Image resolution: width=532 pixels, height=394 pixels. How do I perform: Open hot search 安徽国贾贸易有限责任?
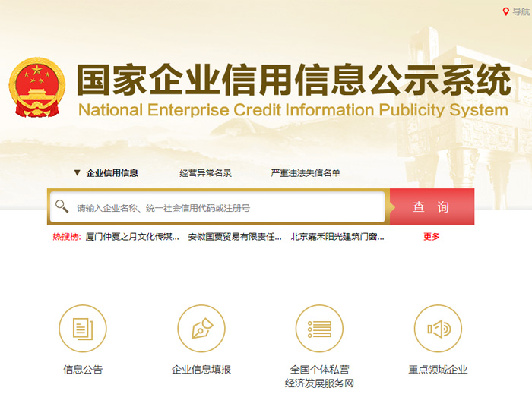235,236
